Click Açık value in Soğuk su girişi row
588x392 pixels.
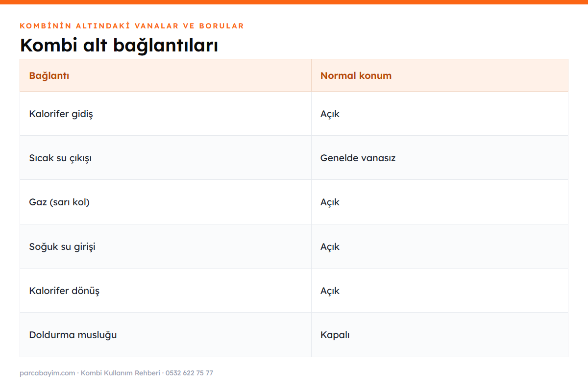330,247
